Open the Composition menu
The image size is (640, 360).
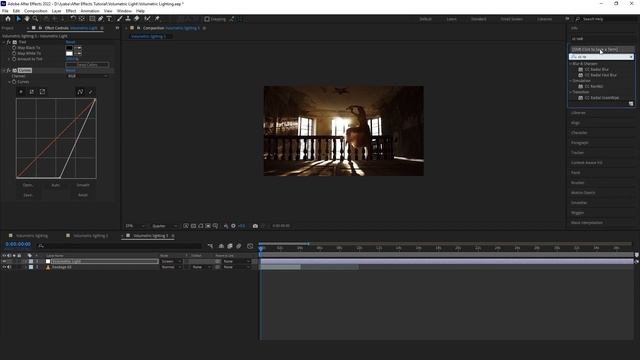pyautogui.click(x=36, y=11)
